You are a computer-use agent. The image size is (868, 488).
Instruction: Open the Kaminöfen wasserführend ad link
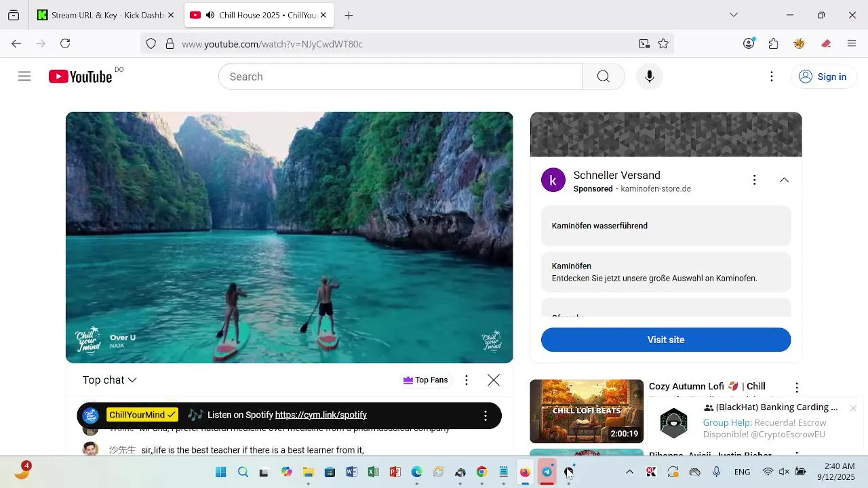point(666,226)
